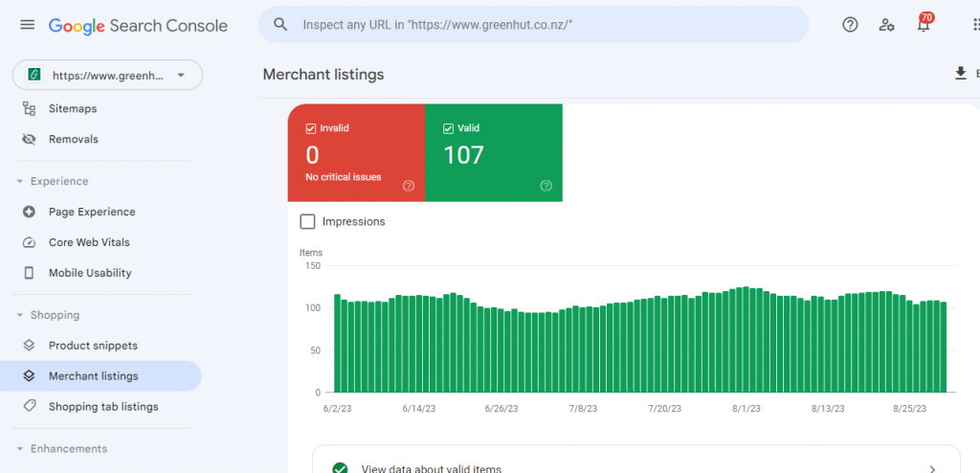Click the download export icon
Viewport: 980px width, 473px height.
(x=961, y=74)
